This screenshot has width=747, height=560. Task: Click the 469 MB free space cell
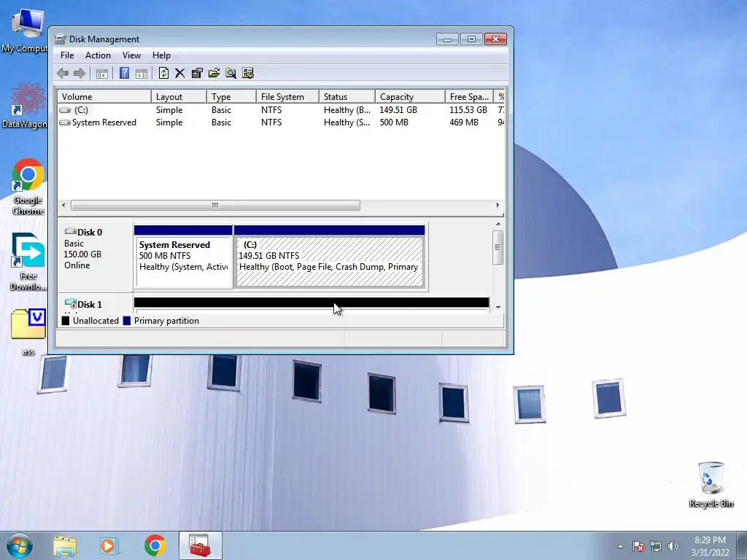463,122
